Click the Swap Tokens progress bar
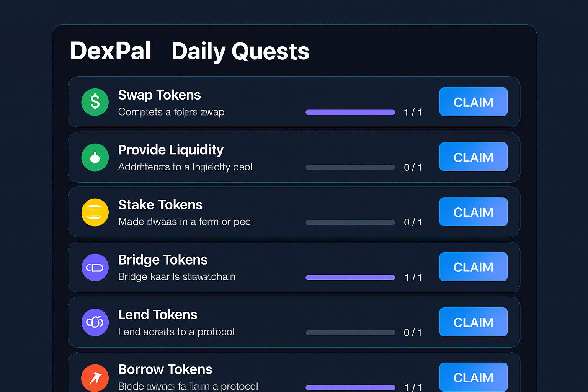 coord(350,112)
